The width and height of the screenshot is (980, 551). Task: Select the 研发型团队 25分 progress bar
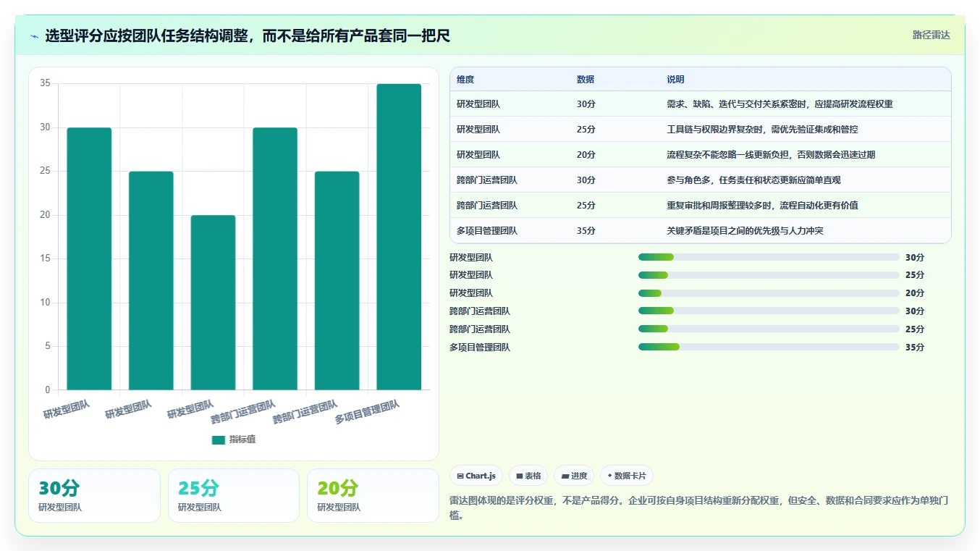769,275
